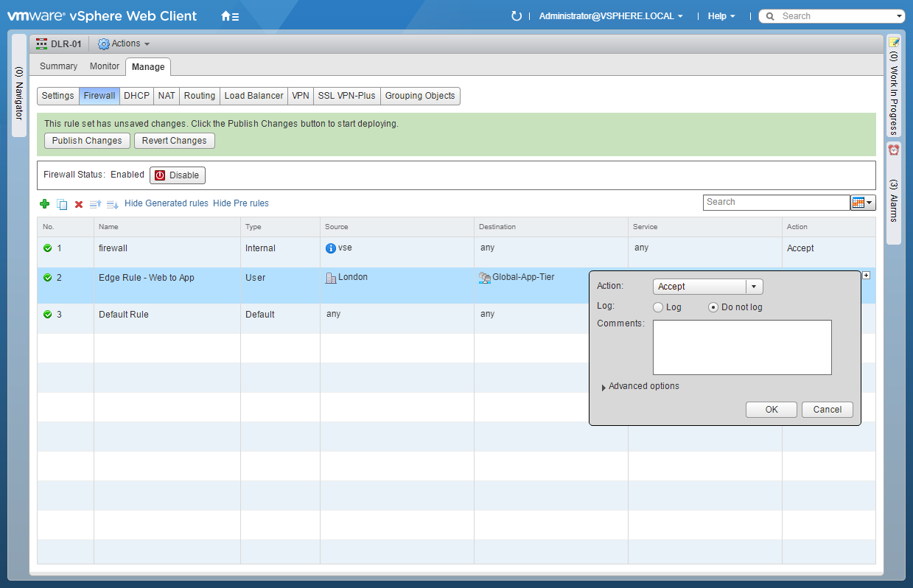The height and width of the screenshot is (588, 913).
Task: Open the Action dropdown showing Accept
Action: tap(707, 287)
